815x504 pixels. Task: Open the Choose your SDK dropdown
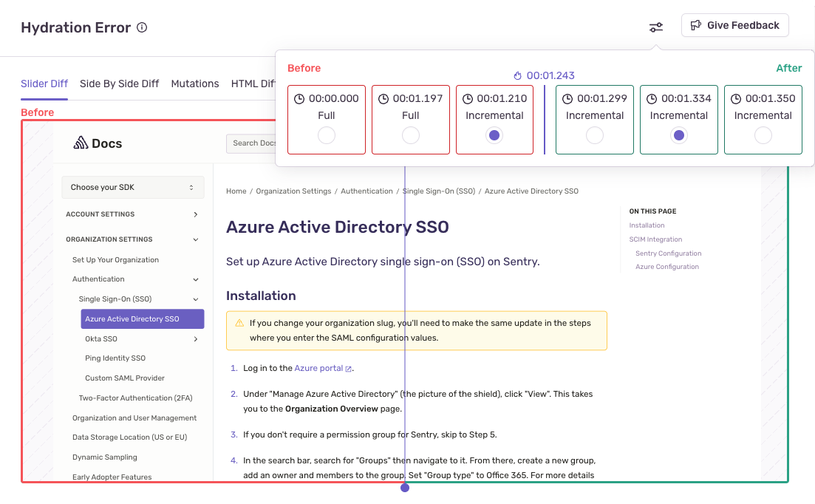pyautogui.click(x=132, y=187)
